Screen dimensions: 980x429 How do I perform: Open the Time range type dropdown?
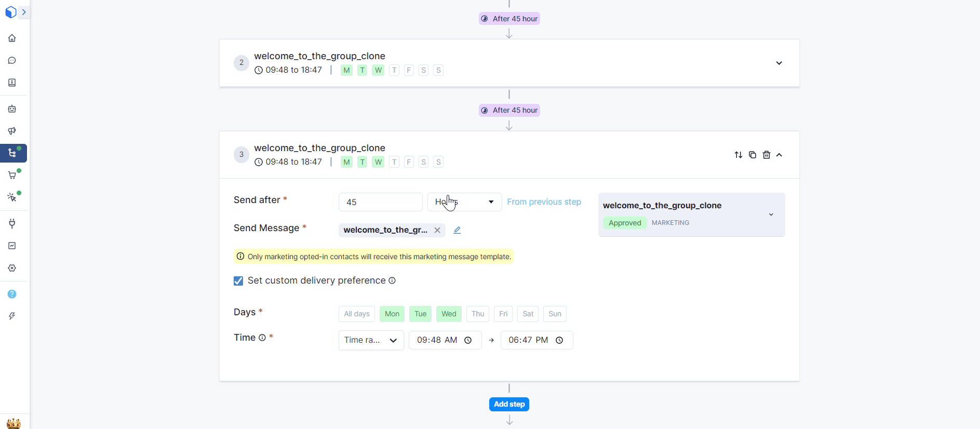coord(371,340)
